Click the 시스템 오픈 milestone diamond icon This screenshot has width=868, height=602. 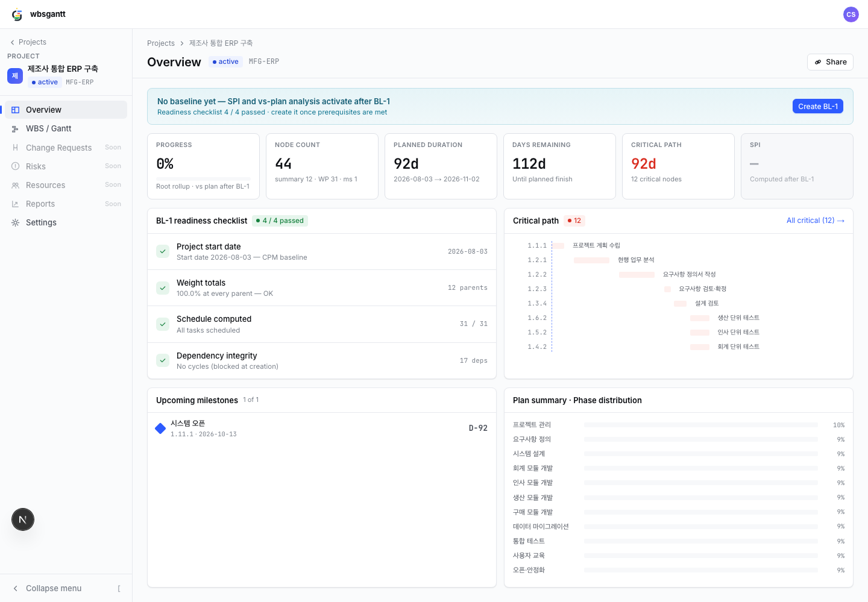click(160, 428)
